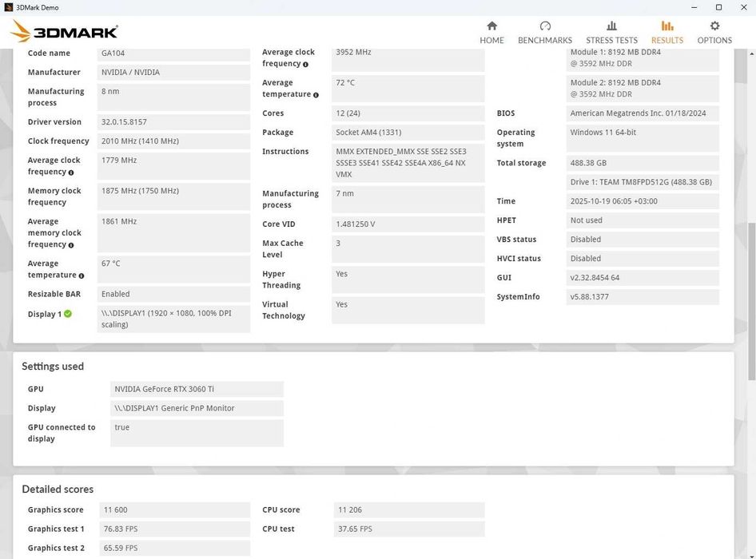Click Total storage value 488.38 GB
The image size is (756, 559).
tap(643, 163)
